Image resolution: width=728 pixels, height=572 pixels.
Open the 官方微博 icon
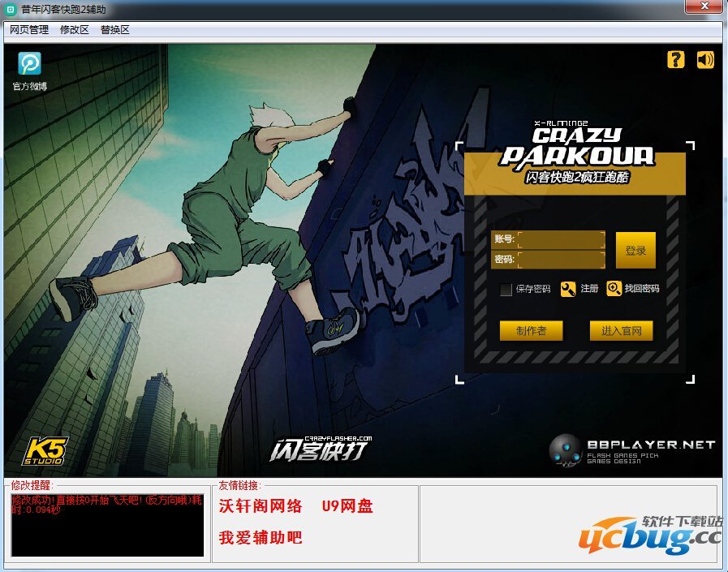(x=29, y=63)
